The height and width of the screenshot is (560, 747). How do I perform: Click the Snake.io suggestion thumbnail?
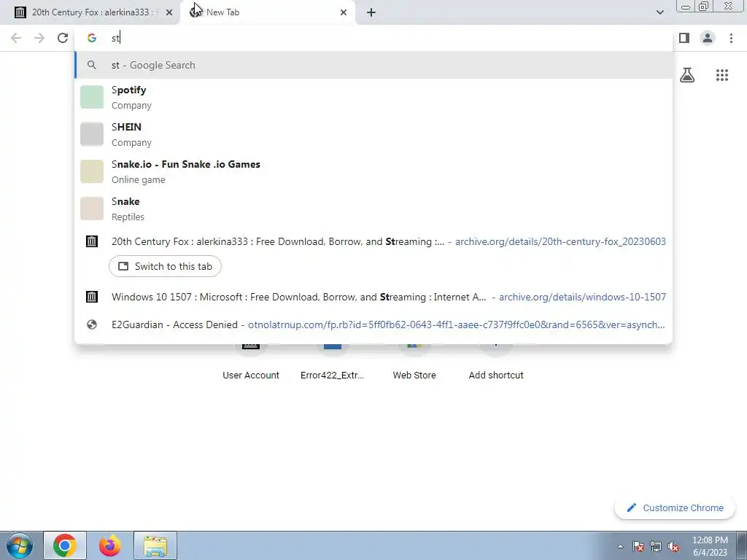coord(92,171)
